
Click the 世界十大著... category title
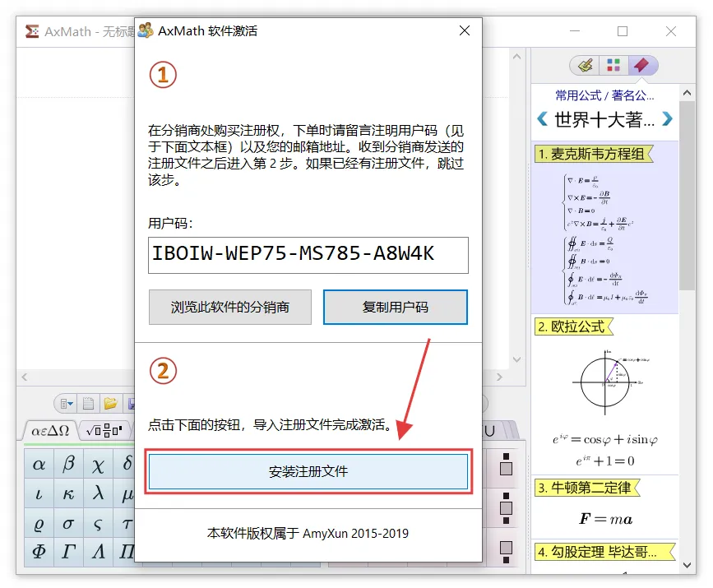(604, 119)
